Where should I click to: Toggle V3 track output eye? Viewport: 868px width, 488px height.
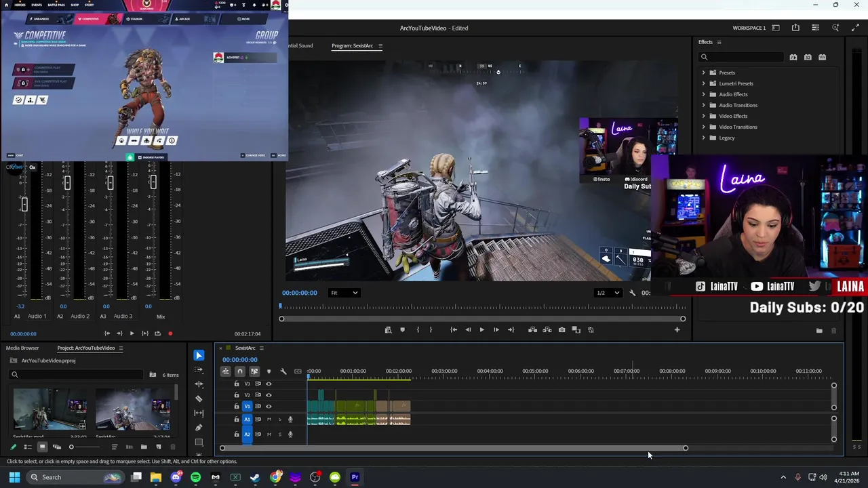[x=269, y=384]
